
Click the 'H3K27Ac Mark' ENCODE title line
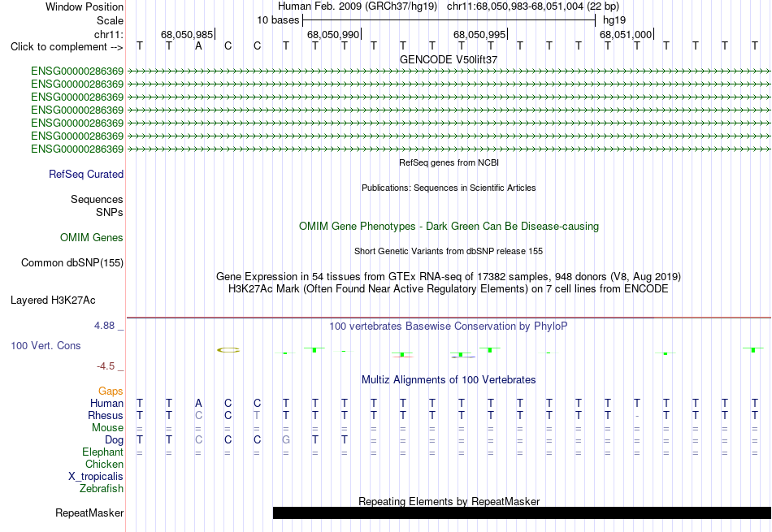(448, 289)
